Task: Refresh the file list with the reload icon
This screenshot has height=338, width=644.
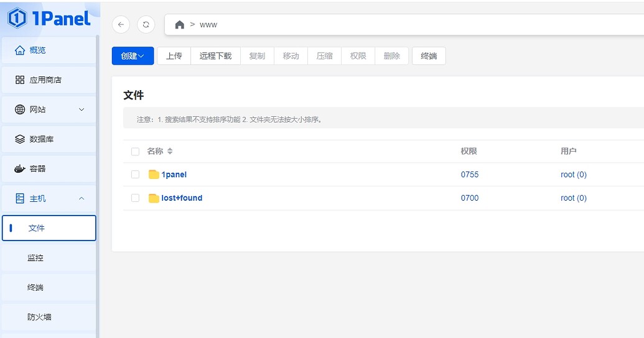Action: click(146, 25)
